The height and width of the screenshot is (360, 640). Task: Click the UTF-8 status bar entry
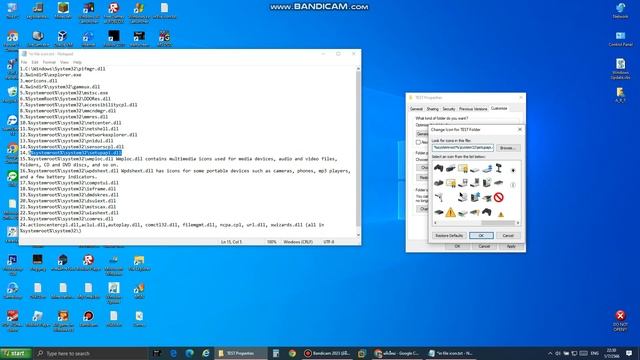pyautogui.click(x=329, y=242)
